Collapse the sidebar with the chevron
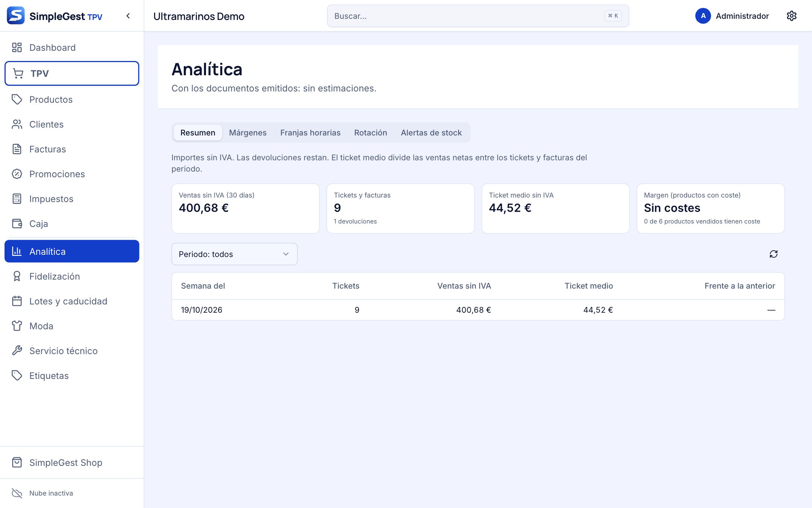Viewport: 812px width, 508px height. point(128,16)
